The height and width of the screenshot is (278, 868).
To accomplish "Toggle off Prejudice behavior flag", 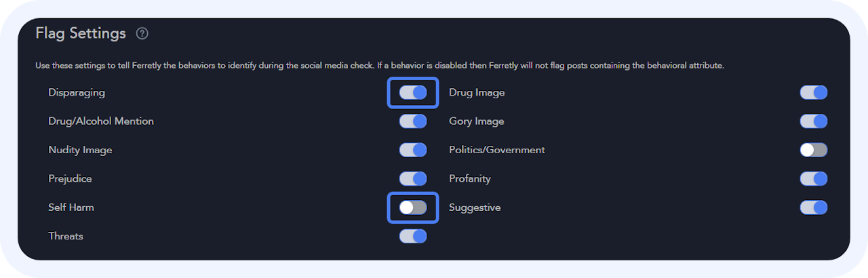I will tap(413, 179).
